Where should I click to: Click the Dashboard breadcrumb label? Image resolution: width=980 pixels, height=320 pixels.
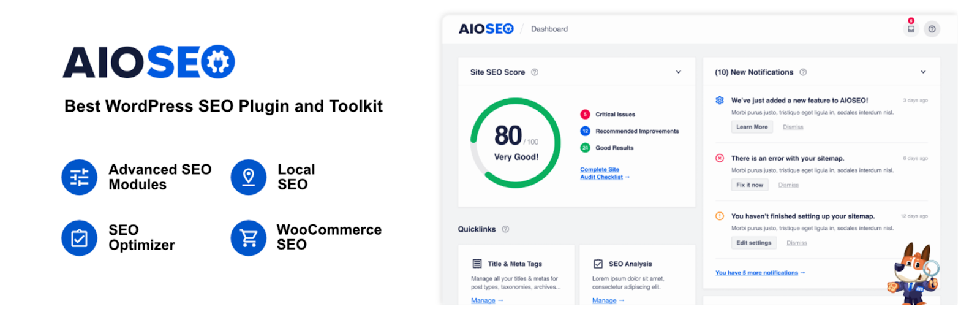pos(549,29)
